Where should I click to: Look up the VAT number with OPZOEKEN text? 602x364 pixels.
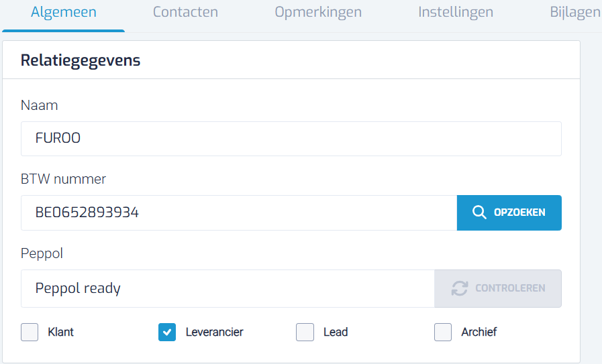click(519, 213)
